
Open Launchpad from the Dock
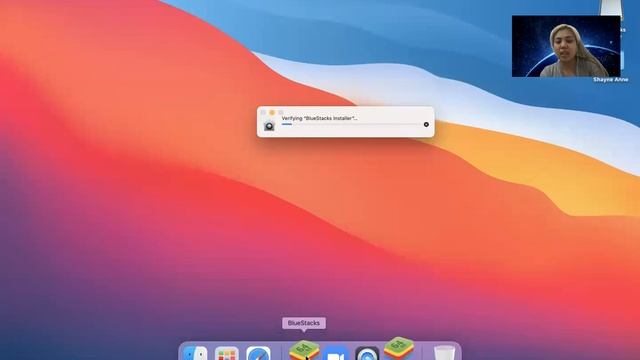[x=227, y=353]
